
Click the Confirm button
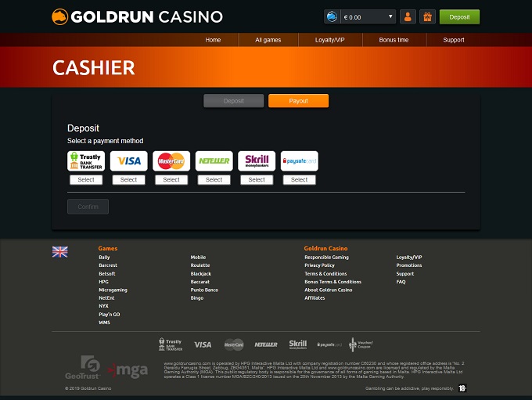click(x=88, y=207)
